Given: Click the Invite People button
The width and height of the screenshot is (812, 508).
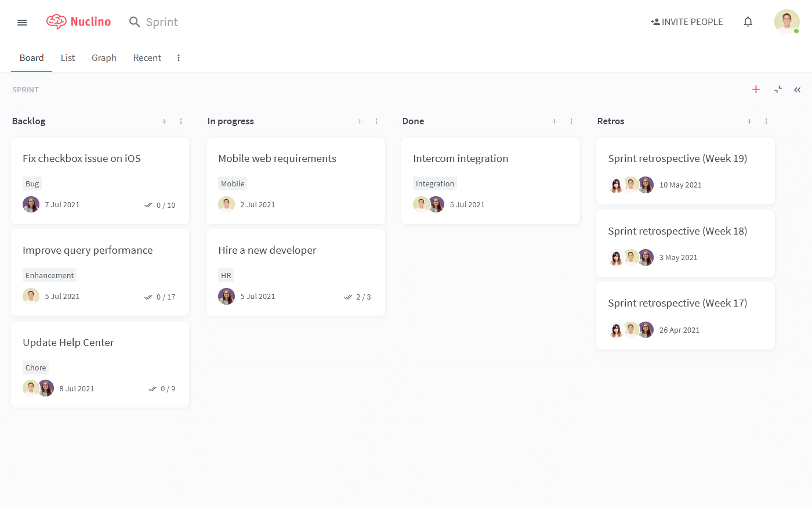Looking at the screenshot, I should coord(687,22).
